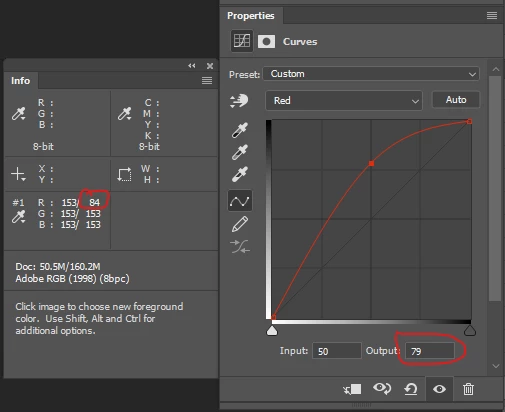Collapse the Info panel with double arrows
The image size is (505, 412).
tap(192, 66)
